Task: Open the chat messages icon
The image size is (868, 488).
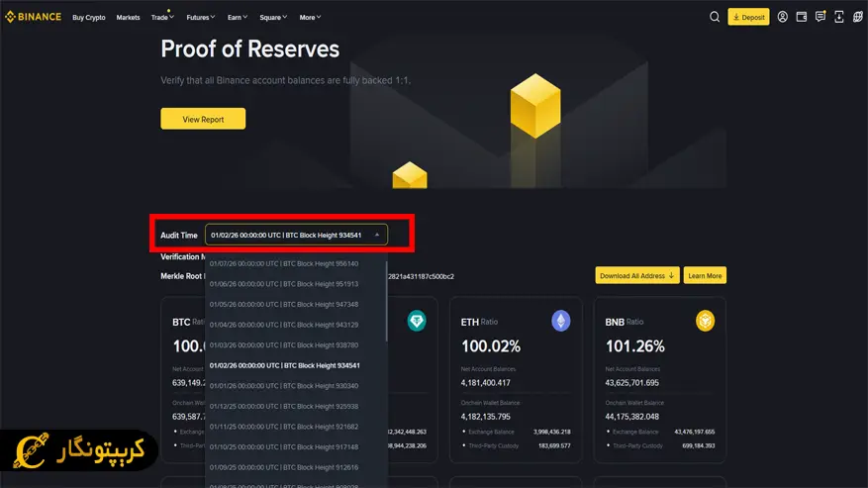Action: click(x=820, y=17)
